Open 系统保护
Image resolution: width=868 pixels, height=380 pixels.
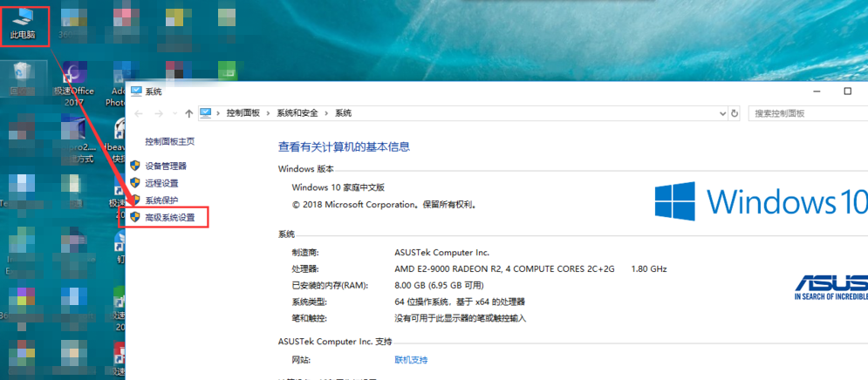[161, 200]
